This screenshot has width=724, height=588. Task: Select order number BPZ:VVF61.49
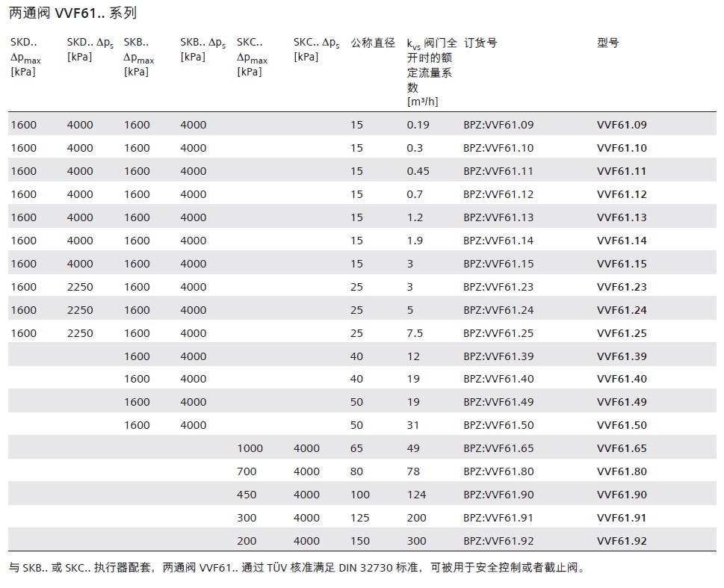pos(498,402)
